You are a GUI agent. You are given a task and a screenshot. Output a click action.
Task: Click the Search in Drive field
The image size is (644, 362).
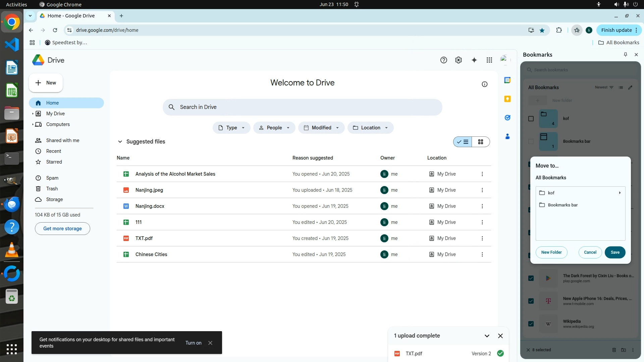point(302,107)
